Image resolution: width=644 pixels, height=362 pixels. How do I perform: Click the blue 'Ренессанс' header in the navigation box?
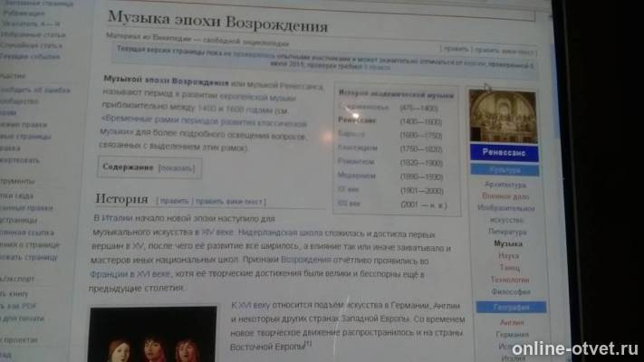(504, 152)
